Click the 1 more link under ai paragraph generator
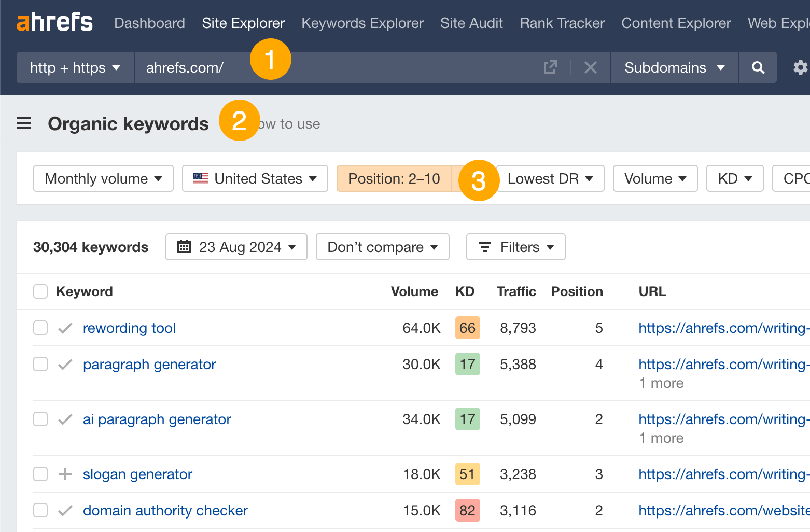 (661, 438)
